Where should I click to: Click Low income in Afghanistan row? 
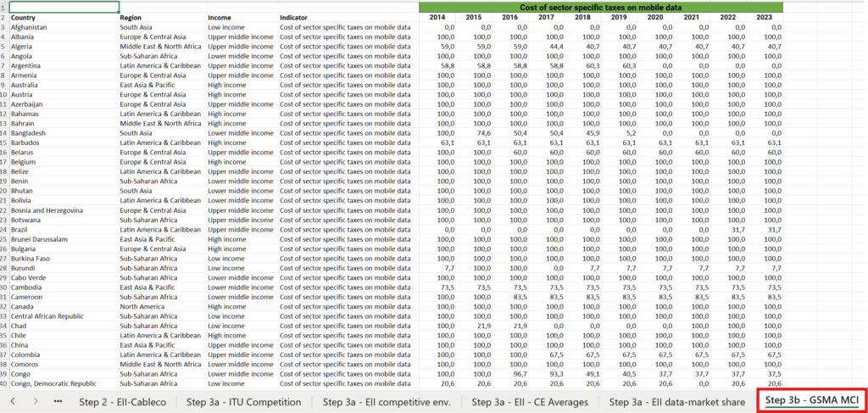coord(242,27)
